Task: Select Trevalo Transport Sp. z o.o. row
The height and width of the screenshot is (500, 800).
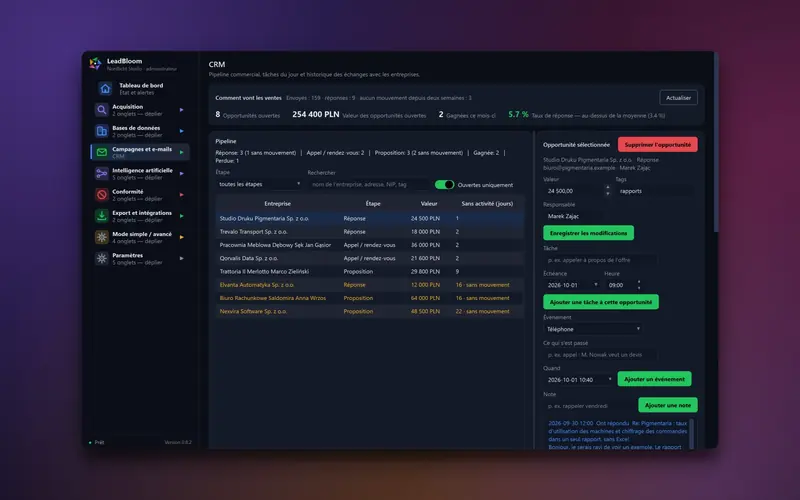Action: tap(370, 232)
